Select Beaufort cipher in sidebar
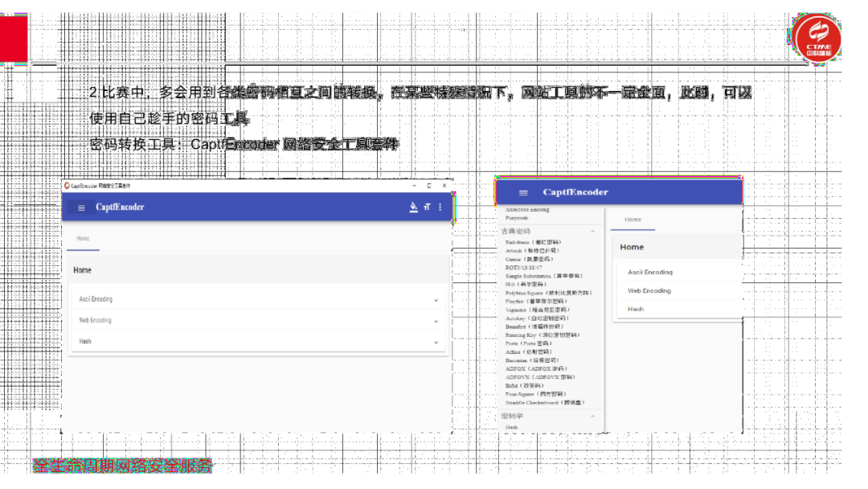Viewport: 868px width, 489px height. pos(534,327)
